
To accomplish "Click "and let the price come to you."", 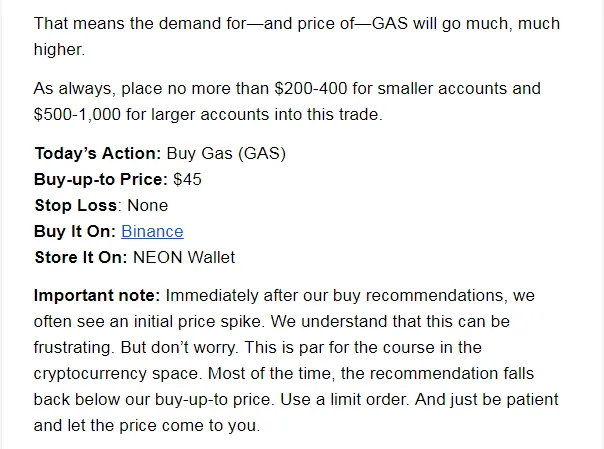I will 147,426.
